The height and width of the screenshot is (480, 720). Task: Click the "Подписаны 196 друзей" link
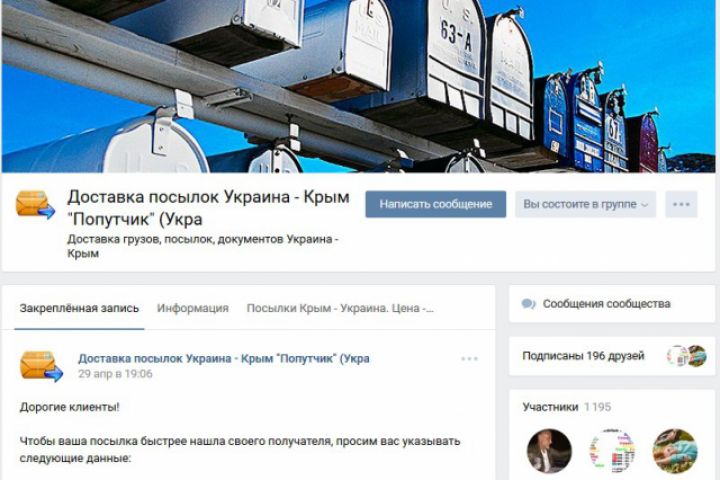tap(583, 356)
